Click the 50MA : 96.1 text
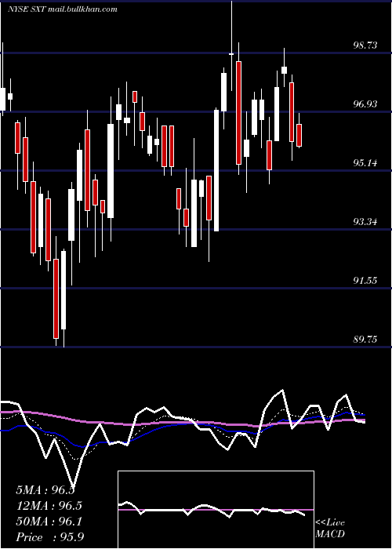The width and height of the screenshot is (392, 549). (x=49, y=522)
